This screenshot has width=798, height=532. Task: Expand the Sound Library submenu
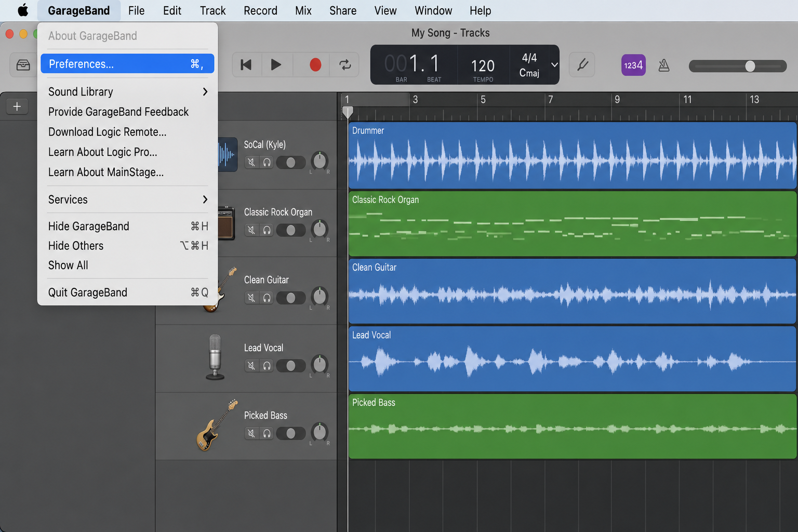click(127, 92)
